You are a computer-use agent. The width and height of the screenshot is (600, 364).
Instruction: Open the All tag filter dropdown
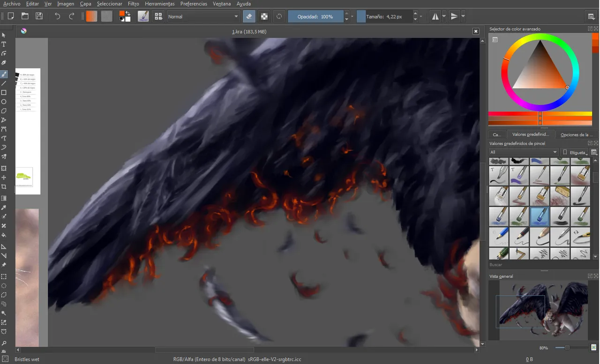[524, 152]
